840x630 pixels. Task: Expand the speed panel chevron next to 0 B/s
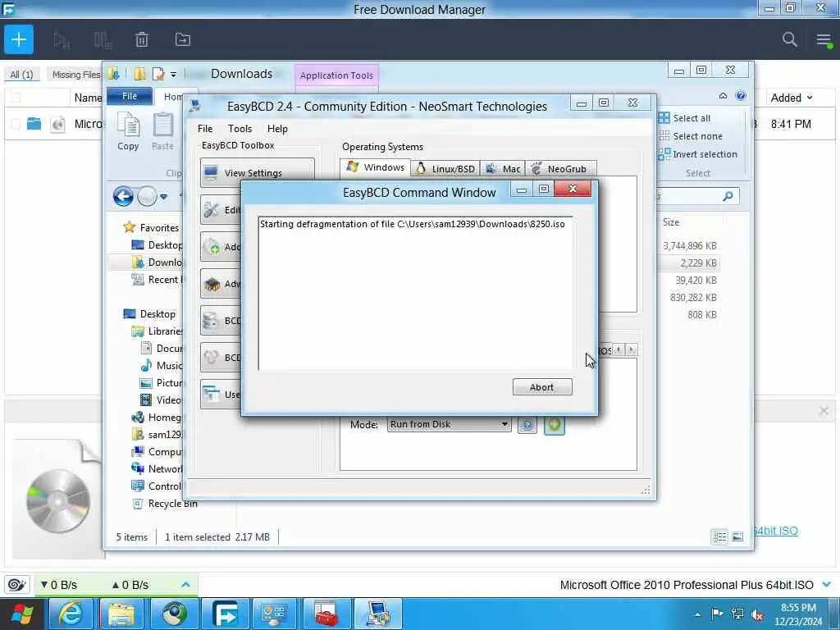pyautogui.click(x=185, y=584)
